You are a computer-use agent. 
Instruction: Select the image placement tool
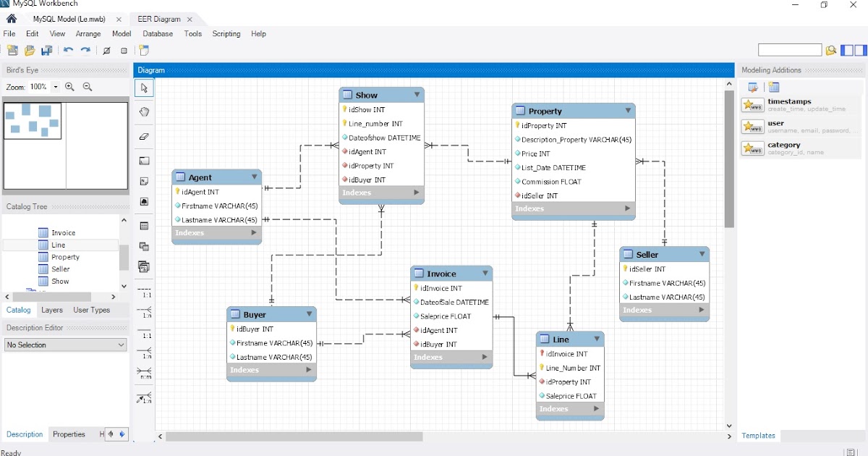click(144, 202)
